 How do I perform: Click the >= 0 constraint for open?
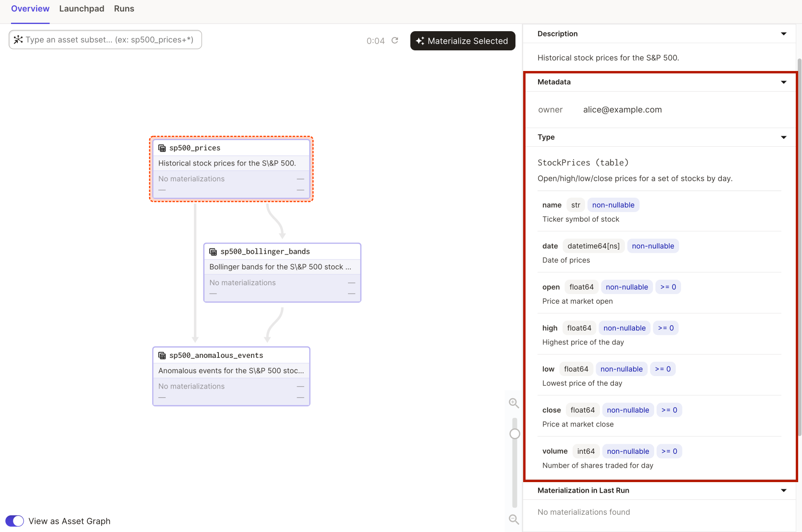point(668,287)
